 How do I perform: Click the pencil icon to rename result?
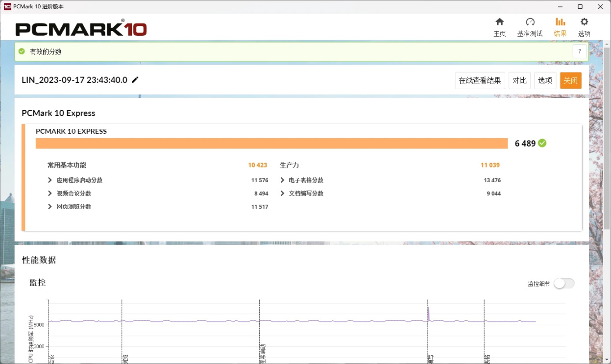click(x=135, y=80)
